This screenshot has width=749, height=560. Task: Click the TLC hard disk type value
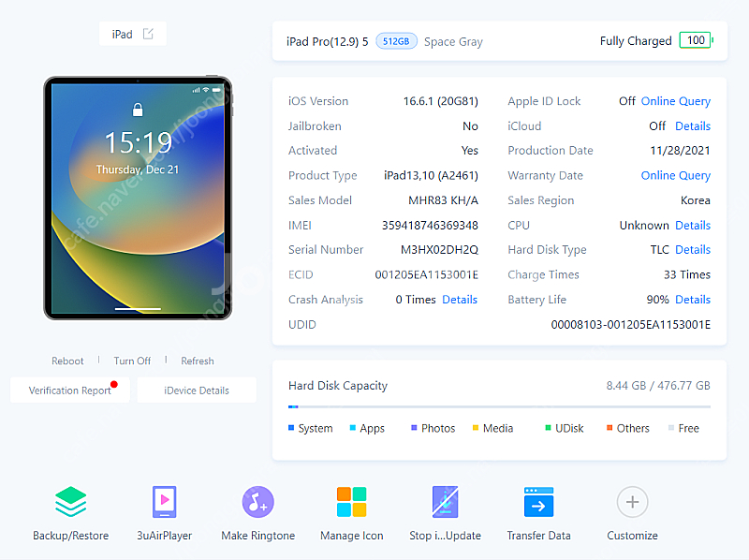click(x=659, y=249)
